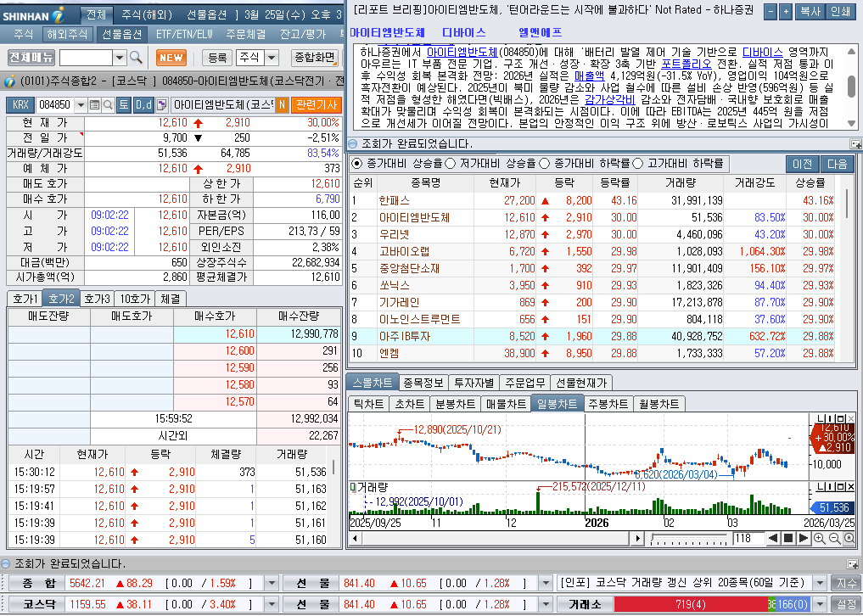Click the chart zoom-in magnifier icon
863x616 pixels.
[820, 539]
